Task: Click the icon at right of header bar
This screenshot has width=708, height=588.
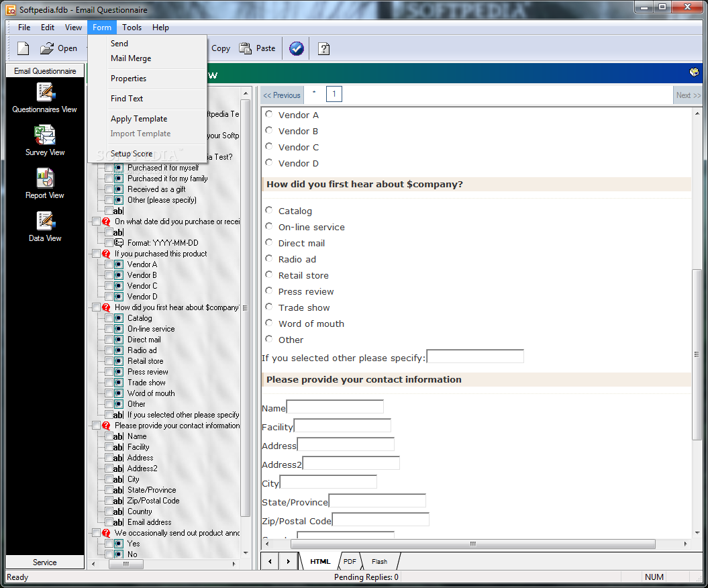Action: 694,72
